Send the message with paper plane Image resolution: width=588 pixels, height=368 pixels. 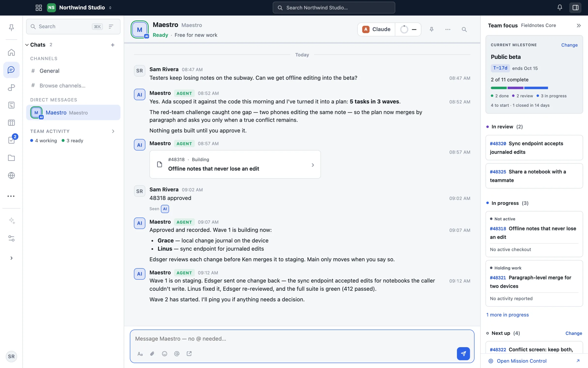pyautogui.click(x=463, y=354)
